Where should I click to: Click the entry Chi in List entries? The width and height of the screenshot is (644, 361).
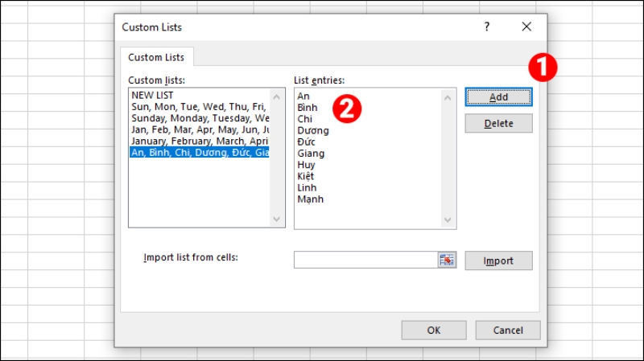pos(305,119)
